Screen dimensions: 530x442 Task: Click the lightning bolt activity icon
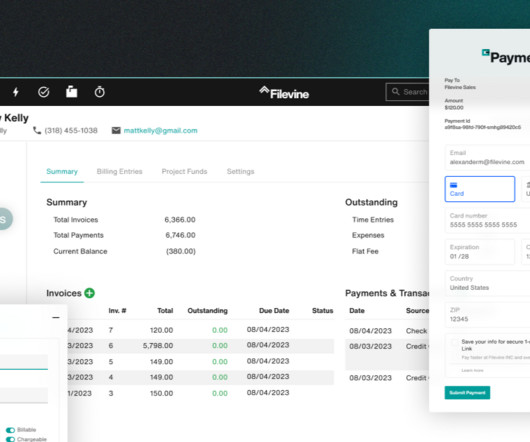pos(16,92)
